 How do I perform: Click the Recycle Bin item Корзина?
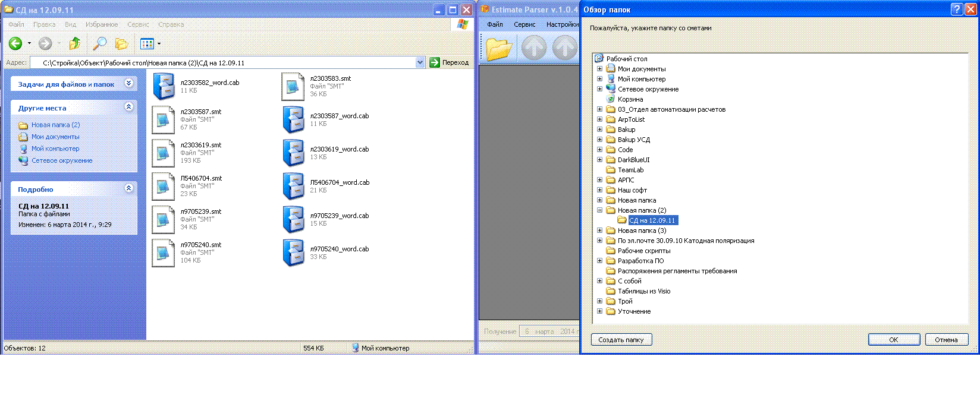click(630, 99)
